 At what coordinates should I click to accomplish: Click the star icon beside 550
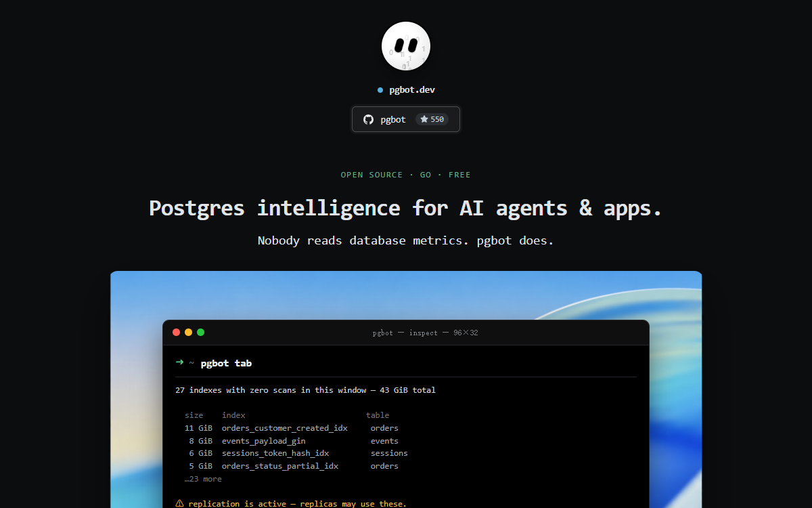point(424,119)
